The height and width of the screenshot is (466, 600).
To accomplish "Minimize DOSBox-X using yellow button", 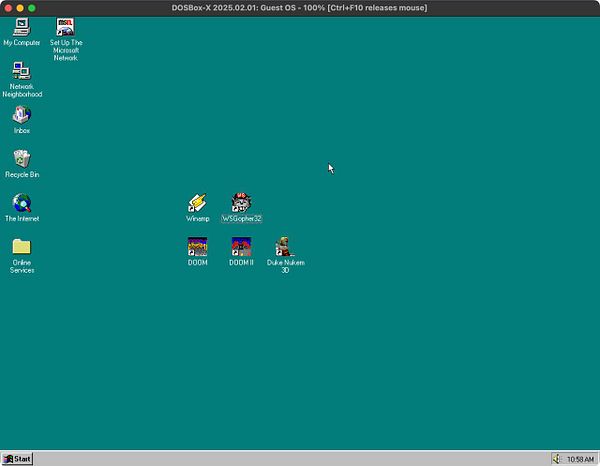I will 20,8.
